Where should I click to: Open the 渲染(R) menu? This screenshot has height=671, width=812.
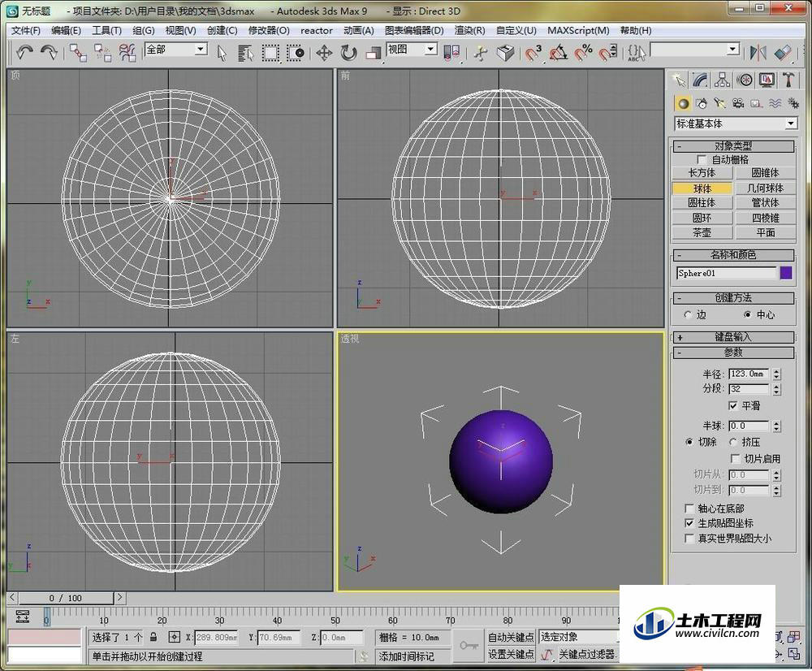click(x=469, y=31)
